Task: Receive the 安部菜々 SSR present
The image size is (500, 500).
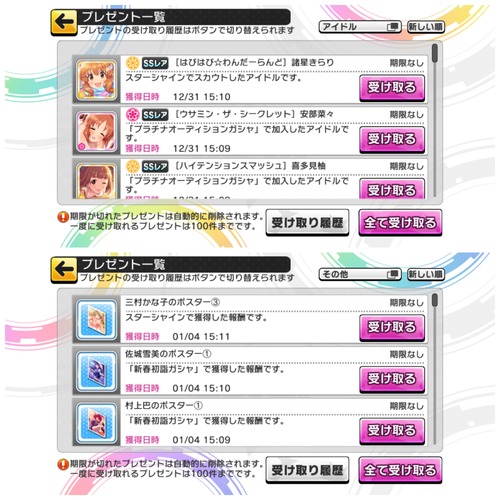Action: pos(392,140)
